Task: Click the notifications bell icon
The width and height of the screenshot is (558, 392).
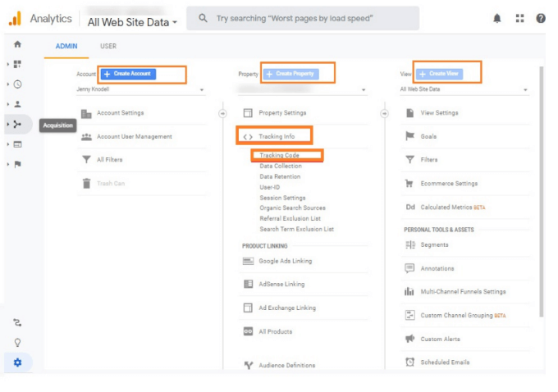Action: click(x=497, y=19)
